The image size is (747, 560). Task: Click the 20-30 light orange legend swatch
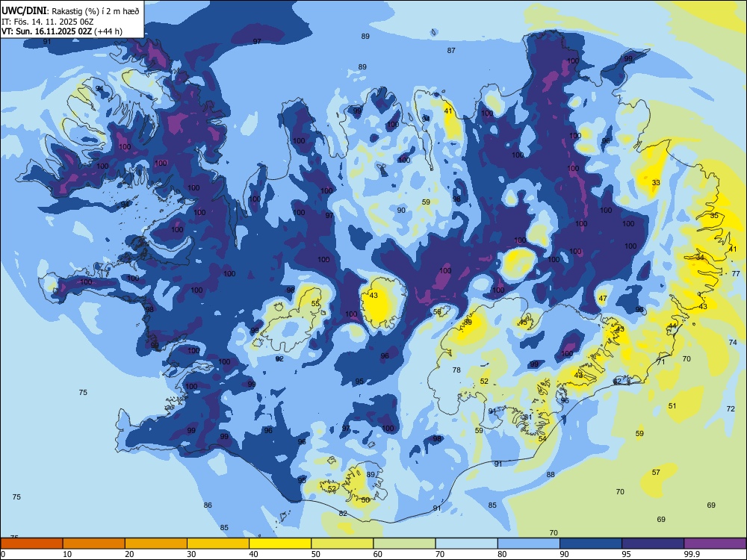(156, 544)
